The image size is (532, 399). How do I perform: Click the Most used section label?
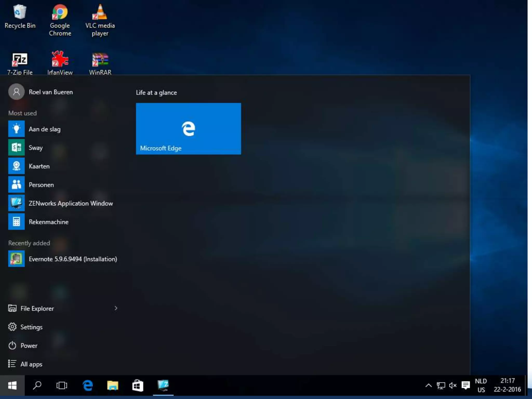(x=23, y=113)
